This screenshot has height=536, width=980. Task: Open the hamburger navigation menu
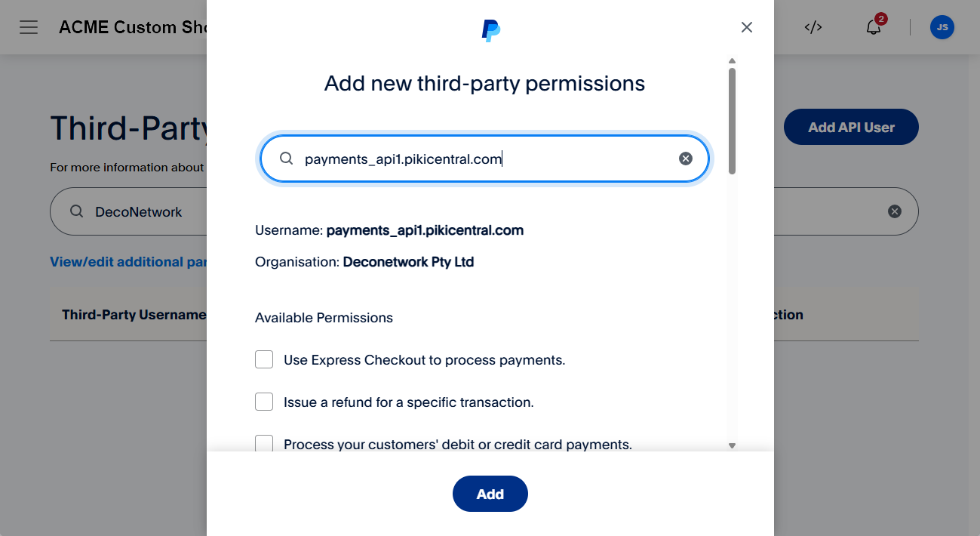point(28,27)
